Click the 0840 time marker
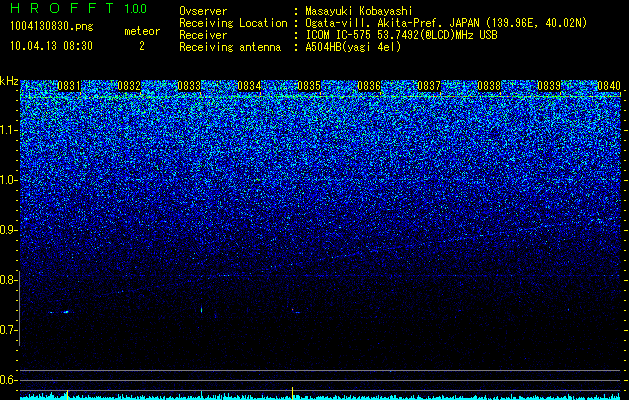The width and height of the screenshot is (629, 400). (x=609, y=86)
